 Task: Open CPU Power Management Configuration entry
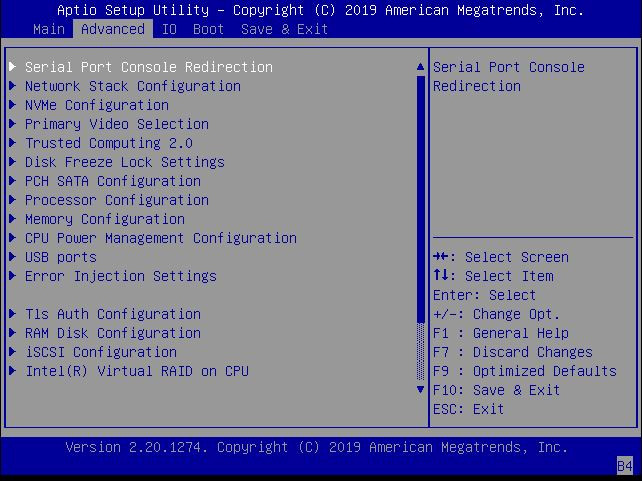point(160,238)
